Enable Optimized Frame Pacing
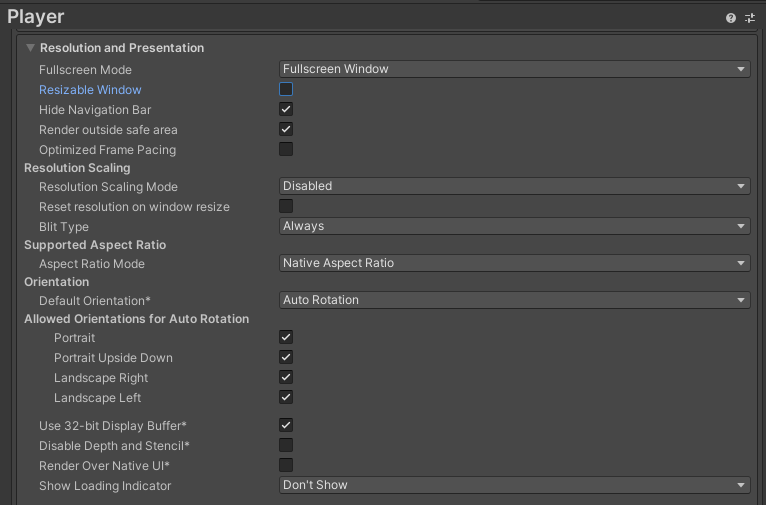This screenshot has height=505, width=766. (x=286, y=149)
